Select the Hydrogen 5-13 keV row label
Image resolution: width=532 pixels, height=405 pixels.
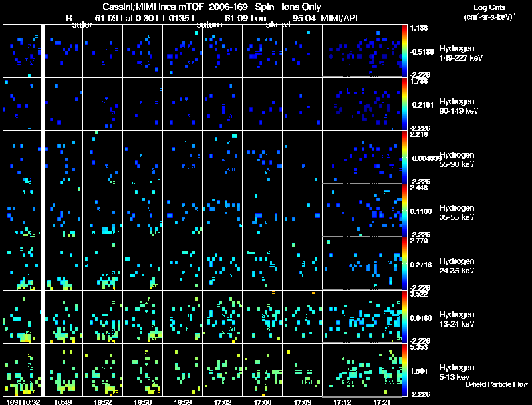[457, 372]
